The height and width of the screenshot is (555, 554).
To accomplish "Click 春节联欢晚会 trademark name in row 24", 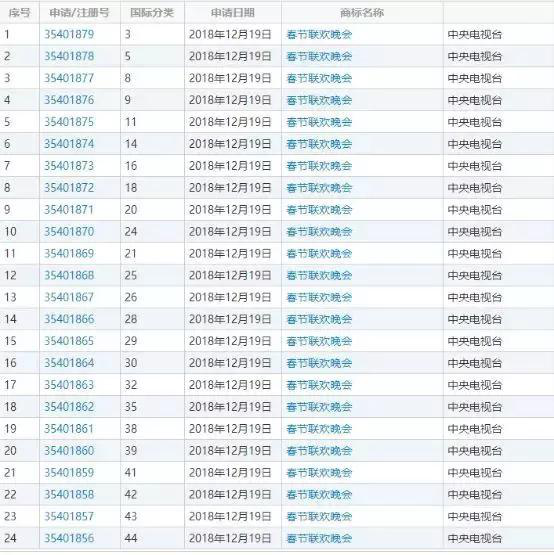I will click(x=319, y=538).
